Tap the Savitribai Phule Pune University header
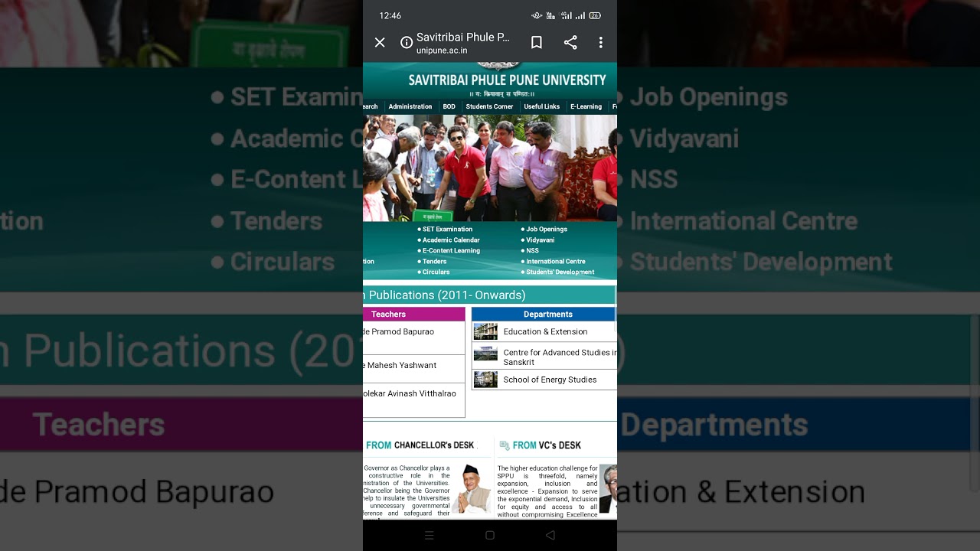The height and width of the screenshot is (551, 980). point(507,80)
